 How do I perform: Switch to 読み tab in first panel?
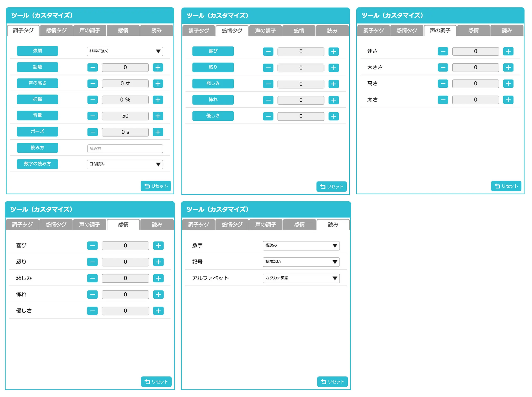pos(156,31)
